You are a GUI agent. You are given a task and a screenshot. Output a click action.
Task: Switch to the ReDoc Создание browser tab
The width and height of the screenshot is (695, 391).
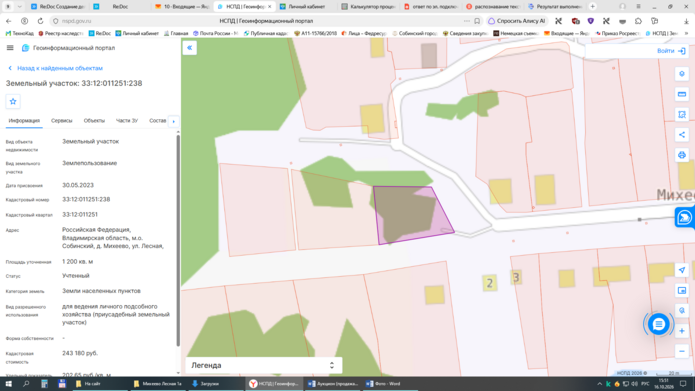[57, 6]
